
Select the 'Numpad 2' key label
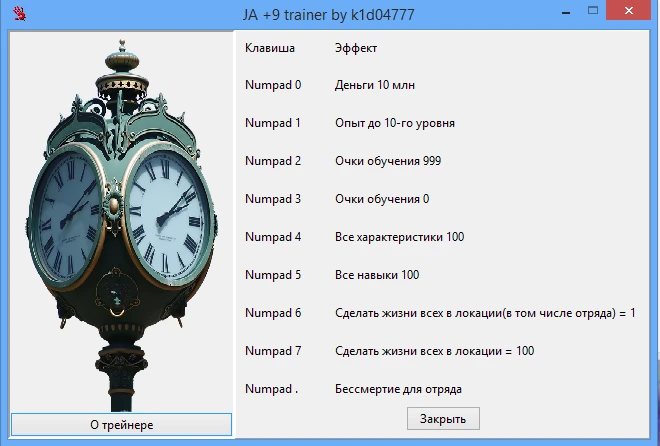coord(273,161)
